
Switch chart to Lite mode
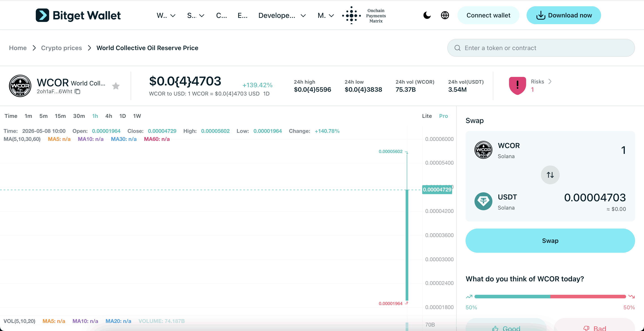tap(427, 116)
